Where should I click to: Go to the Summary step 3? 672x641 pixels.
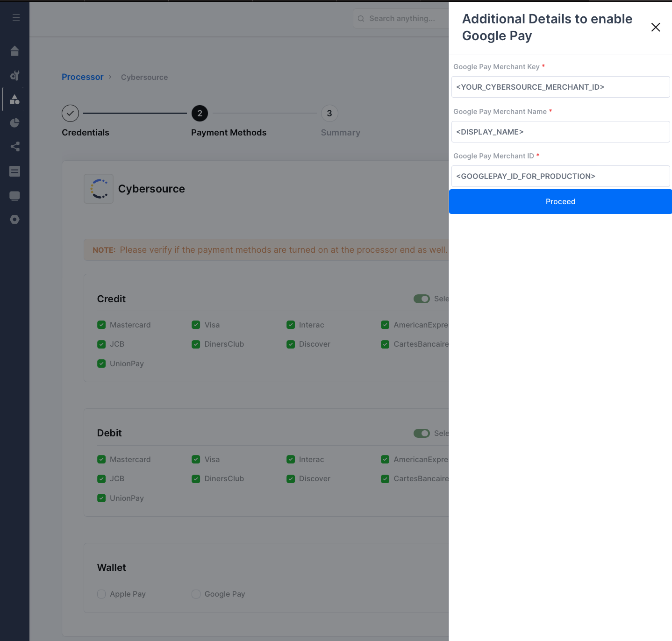(x=329, y=114)
